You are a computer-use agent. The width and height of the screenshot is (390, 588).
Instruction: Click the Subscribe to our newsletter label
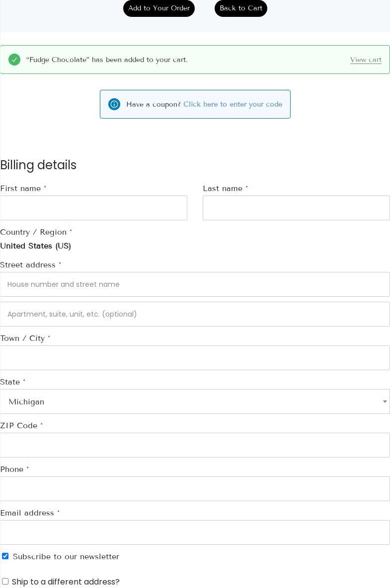point(66,557)
